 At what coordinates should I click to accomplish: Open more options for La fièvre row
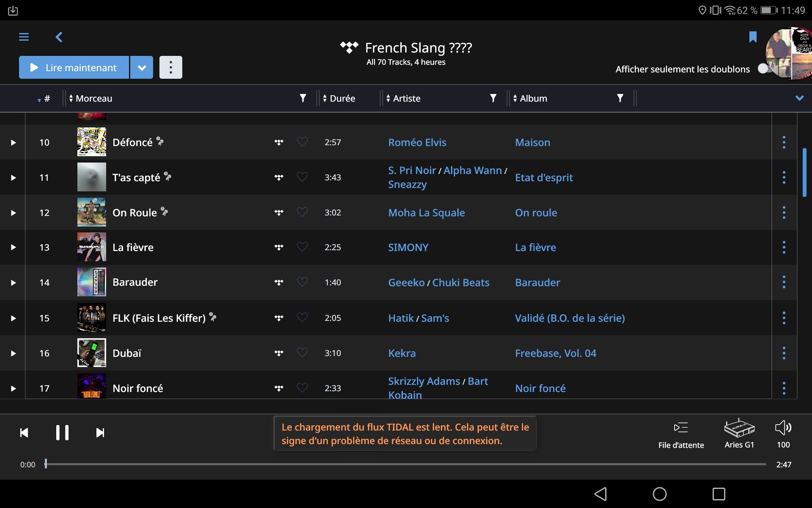pos(784,247)
